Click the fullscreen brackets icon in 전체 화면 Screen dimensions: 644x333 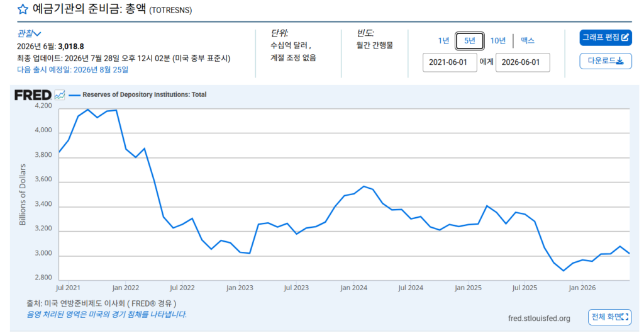[625, 317]
